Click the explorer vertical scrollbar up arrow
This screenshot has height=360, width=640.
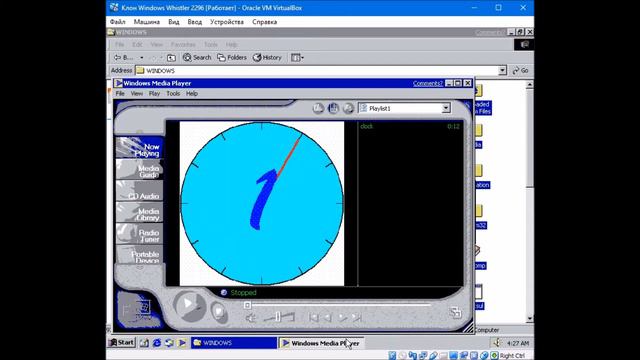[x=529, y=84]
